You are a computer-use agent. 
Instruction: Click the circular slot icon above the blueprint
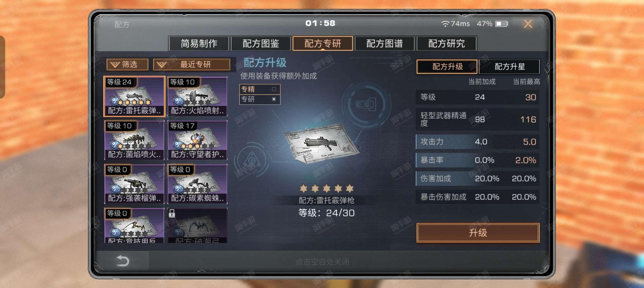click(x=366, y=104)
